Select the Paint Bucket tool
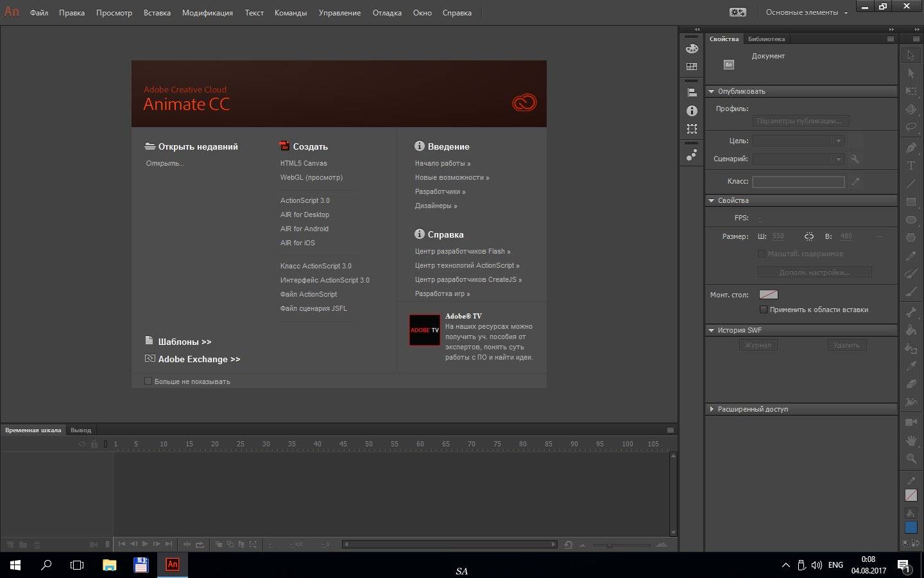This screenshot has height=578, width=924. click(x=911, y=330)
